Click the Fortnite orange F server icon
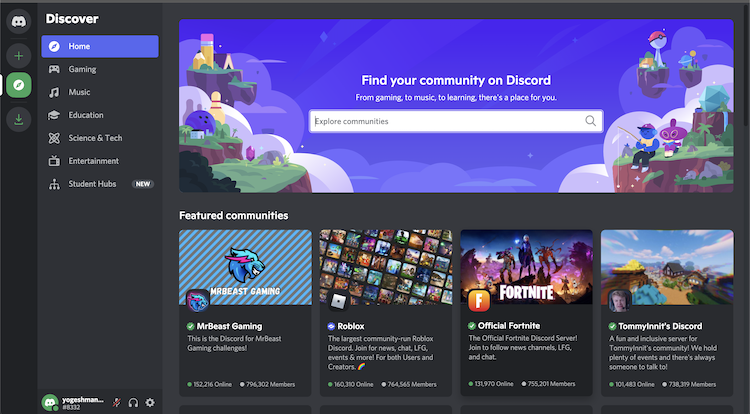The width and height of the screenshot is (750, 414). [x=478, y=300]
